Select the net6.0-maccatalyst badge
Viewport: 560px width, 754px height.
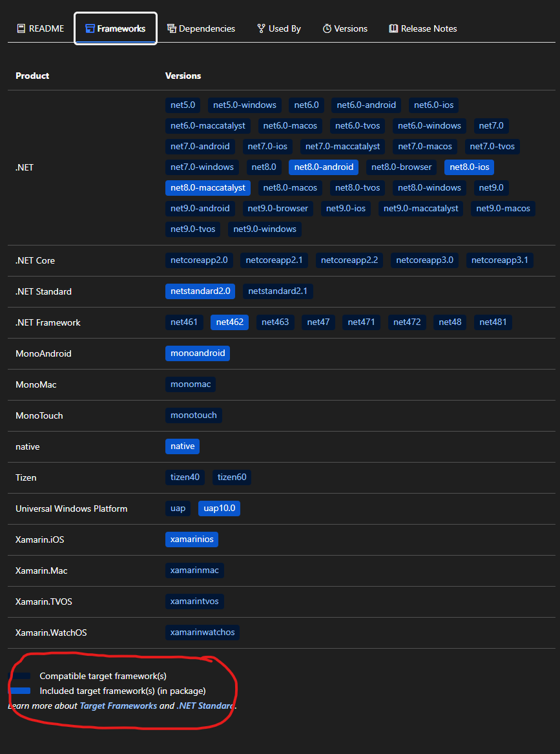coord(207,125)
